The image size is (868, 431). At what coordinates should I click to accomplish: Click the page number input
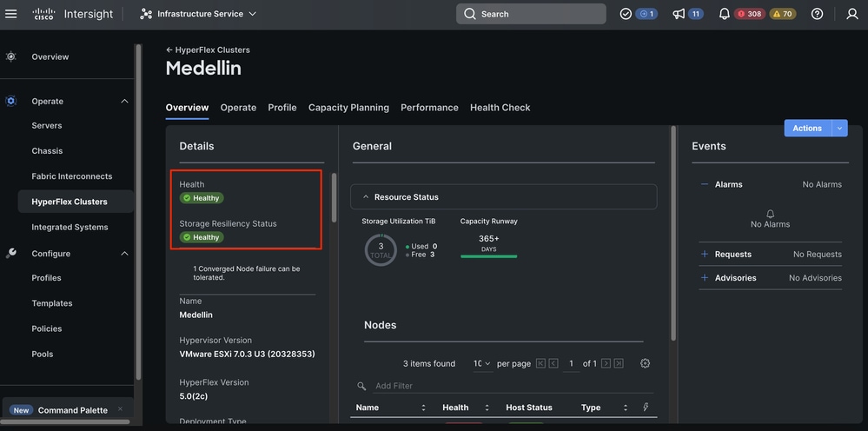571,363
